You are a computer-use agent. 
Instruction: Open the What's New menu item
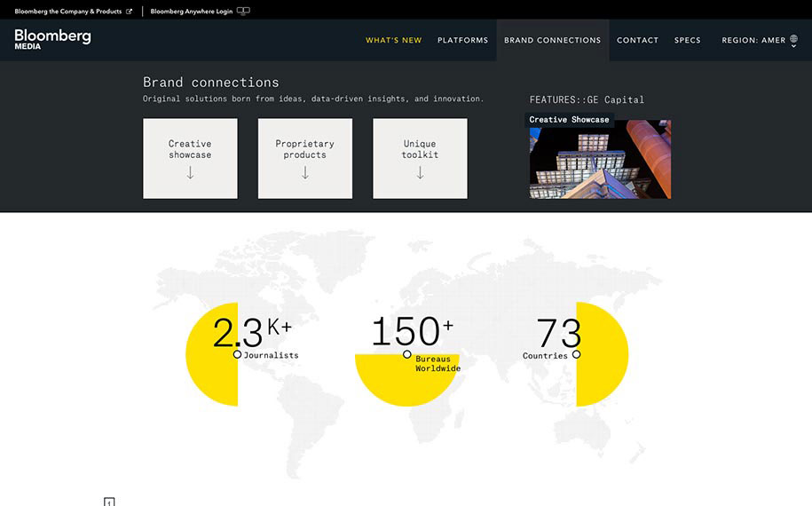[393, 40]
